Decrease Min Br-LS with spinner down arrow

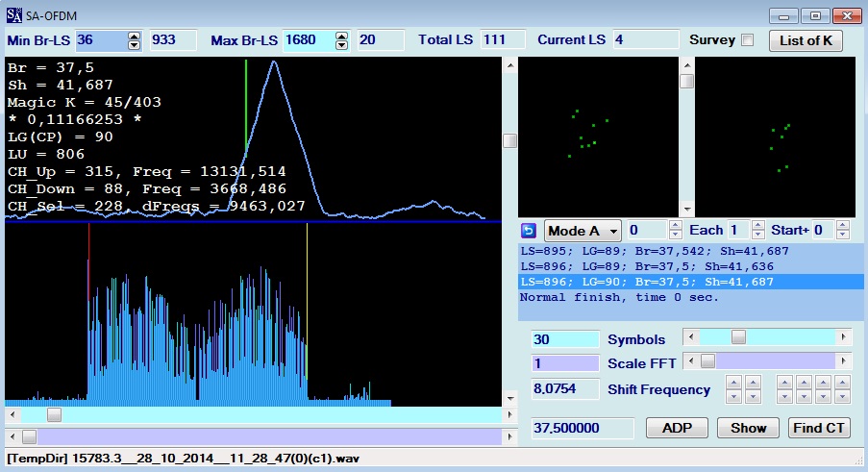click(134, 45)
